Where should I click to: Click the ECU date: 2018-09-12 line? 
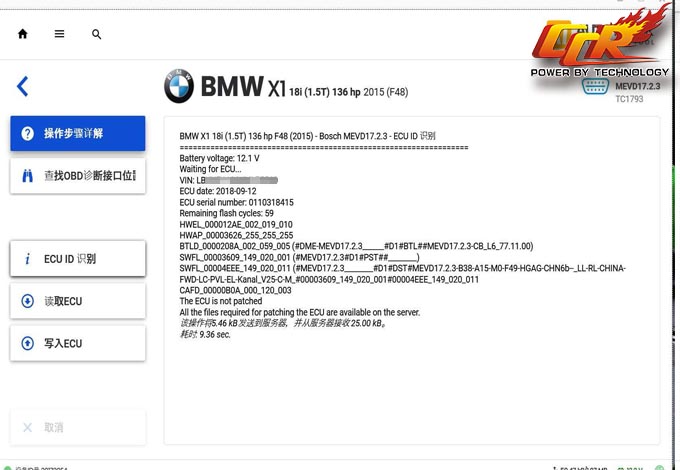pyautogui.click(x=218, y=191)
